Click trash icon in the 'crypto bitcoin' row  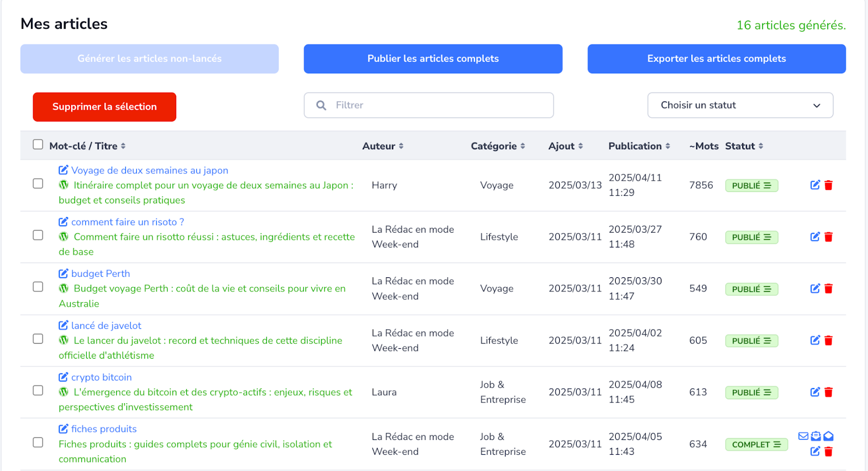pyautogui.click(x=828, y=392)
